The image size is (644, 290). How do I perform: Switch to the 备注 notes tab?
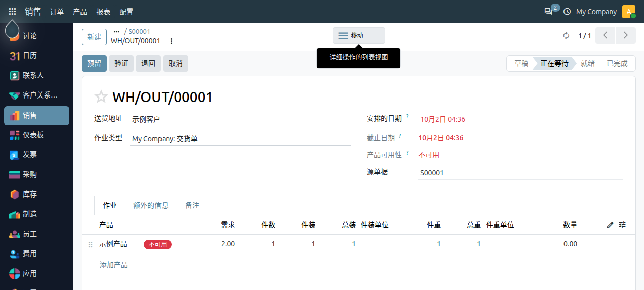192,205
